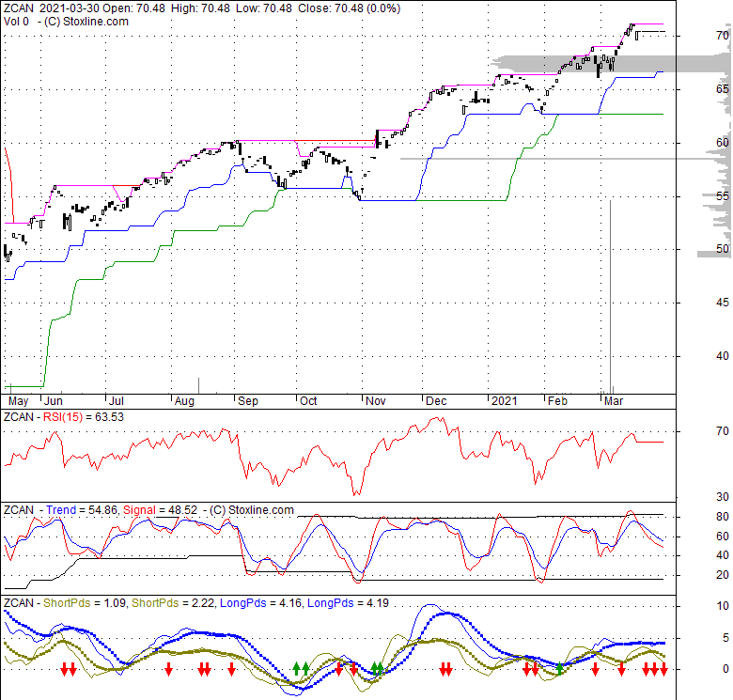This screenshot has height=700, width=733.
Task: Select the red 'RSI(15)' indicator label
Action: pyautogui.click(x=63, y=417)
